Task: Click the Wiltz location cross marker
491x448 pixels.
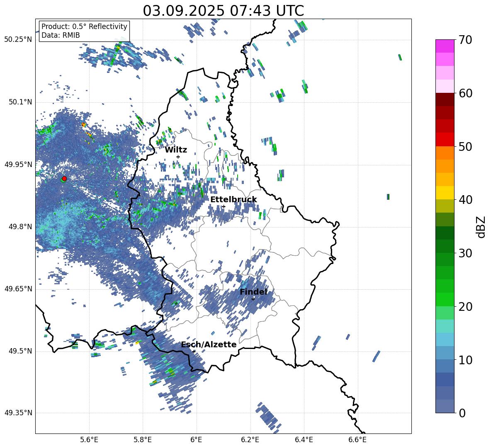Action: [x=178, y=157]
